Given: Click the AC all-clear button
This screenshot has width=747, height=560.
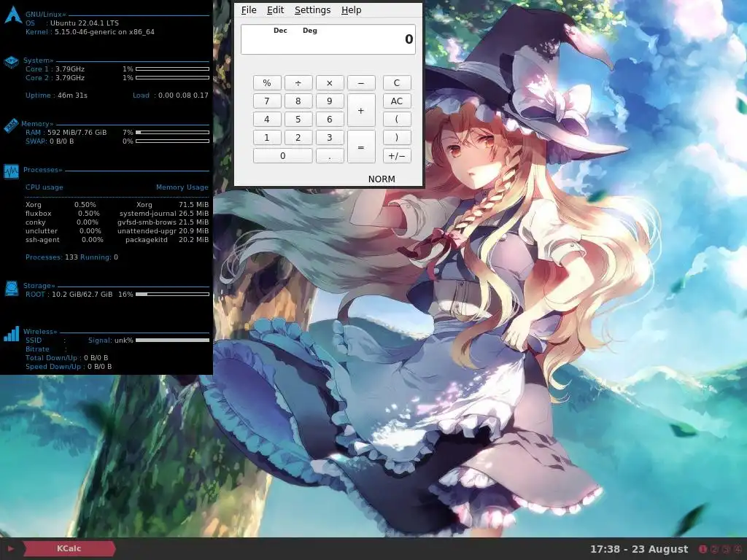Looking at the screenshot, I should tap(397, 101).
